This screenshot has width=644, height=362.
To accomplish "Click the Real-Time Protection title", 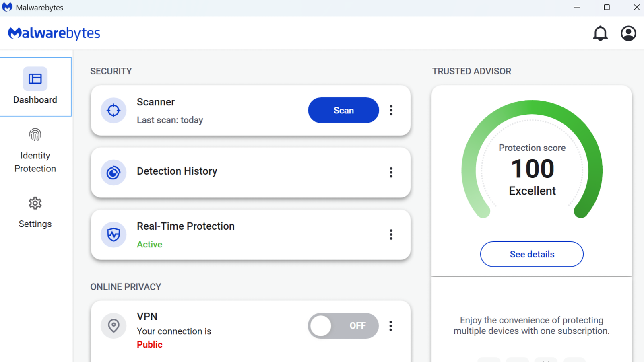I will pos(186,226).
